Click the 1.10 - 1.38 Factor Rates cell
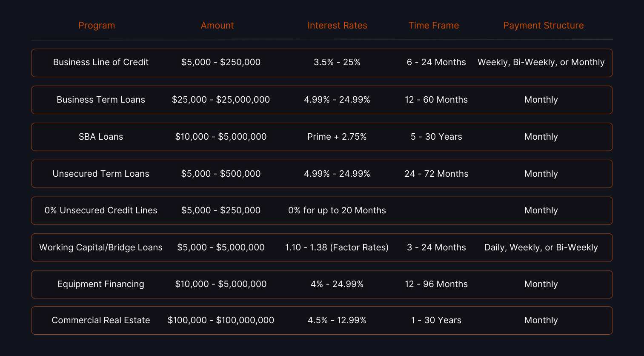This screenshot has height=356, width=644. [x=337, y=247]
